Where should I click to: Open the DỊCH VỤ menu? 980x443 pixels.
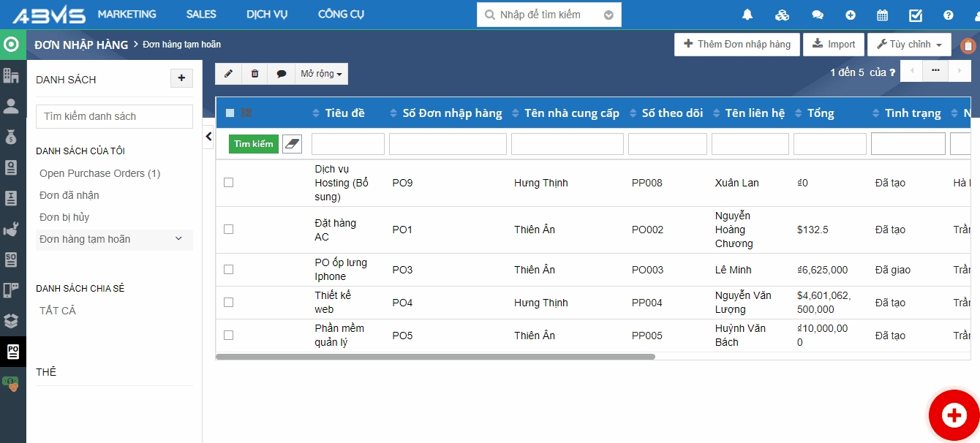pos(267,15)
